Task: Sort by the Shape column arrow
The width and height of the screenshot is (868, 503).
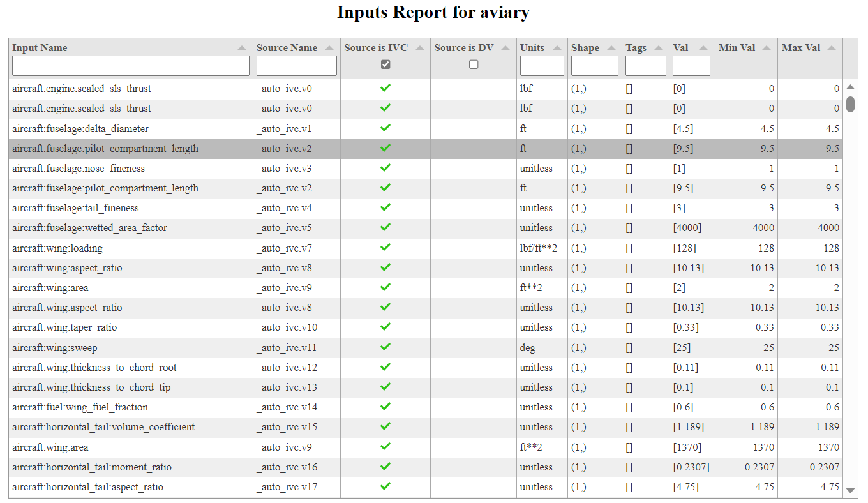Action: pyautogui.click(x=610, y=47)
